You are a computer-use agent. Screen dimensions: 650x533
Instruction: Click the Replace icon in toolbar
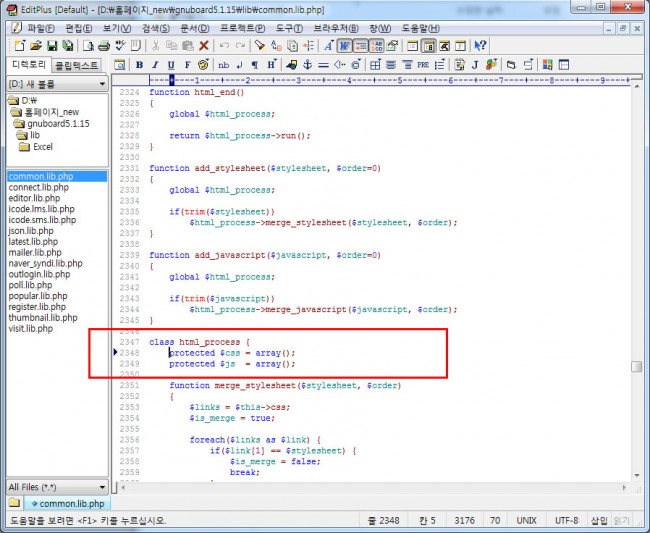coord(276,46)
